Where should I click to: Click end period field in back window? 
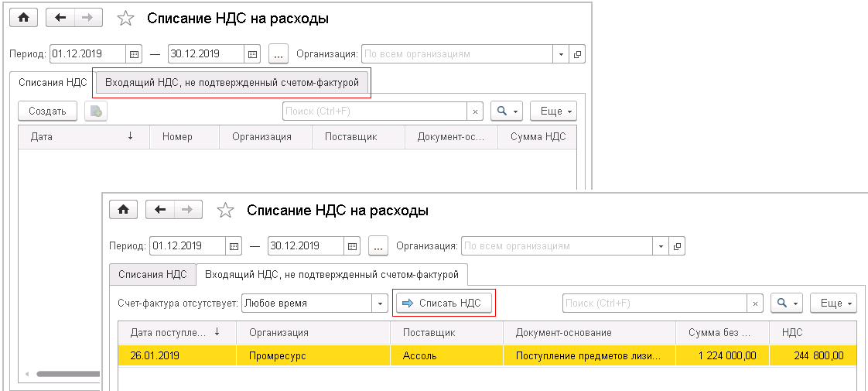pos(207,54)
